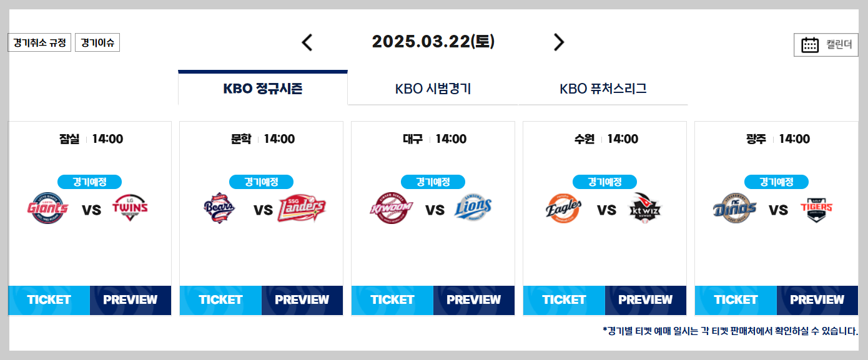
Task: Click the SSG Landers team logo
Action: point(302,209)
